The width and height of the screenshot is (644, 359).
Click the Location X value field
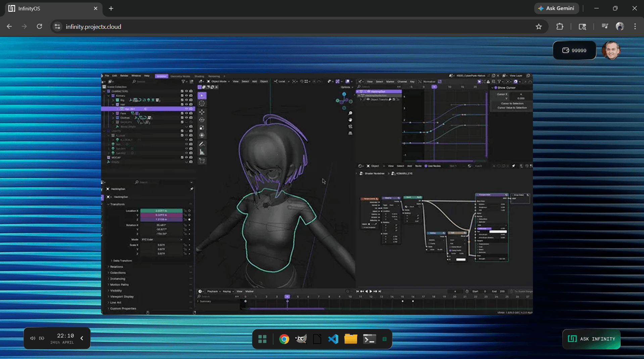(161, 211)
